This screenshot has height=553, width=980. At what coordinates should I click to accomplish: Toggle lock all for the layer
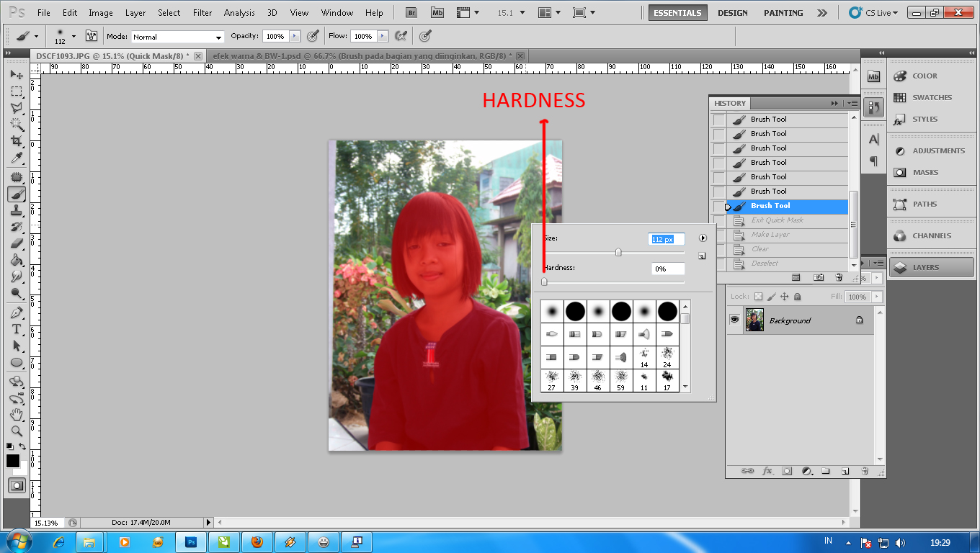(797, 297)
